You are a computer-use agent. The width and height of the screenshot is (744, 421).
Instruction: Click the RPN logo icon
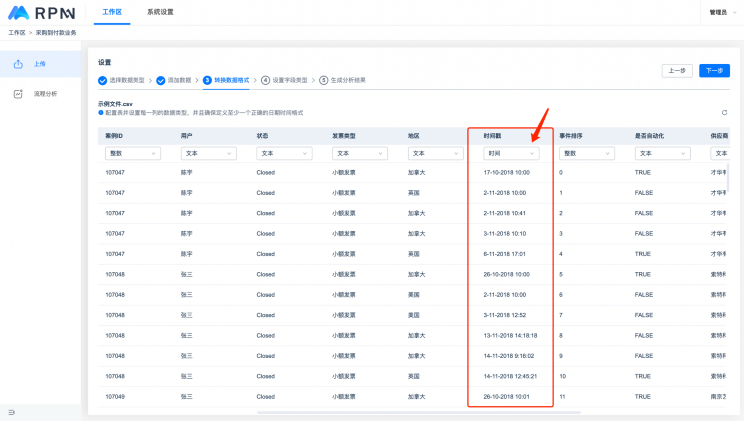coord(19,12)
